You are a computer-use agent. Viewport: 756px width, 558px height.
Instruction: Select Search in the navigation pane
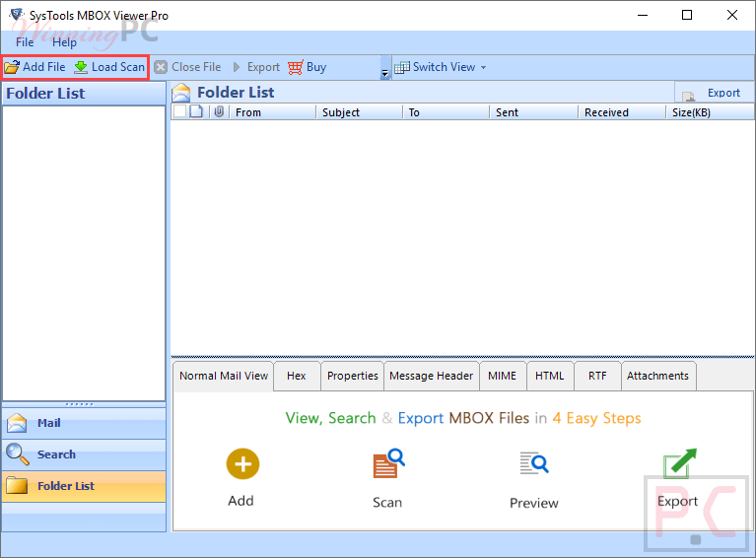point(84,454)
